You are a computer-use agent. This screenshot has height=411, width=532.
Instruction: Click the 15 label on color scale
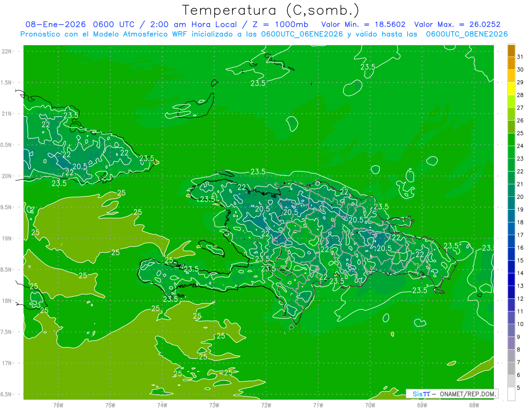(x=520, y=260)
